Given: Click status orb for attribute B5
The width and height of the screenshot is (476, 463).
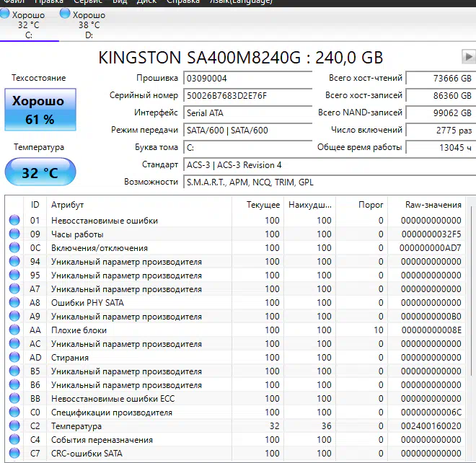Looking at the screenshot, I should pos(14,371).
